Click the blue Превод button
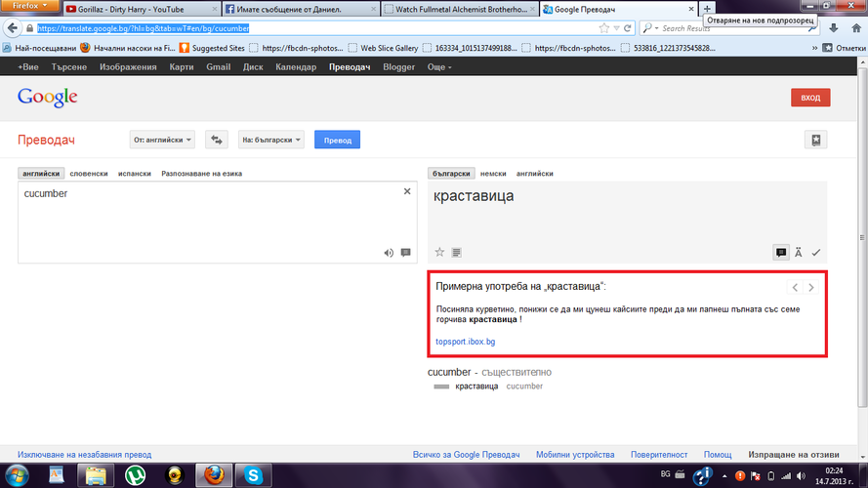 (337, 140)
